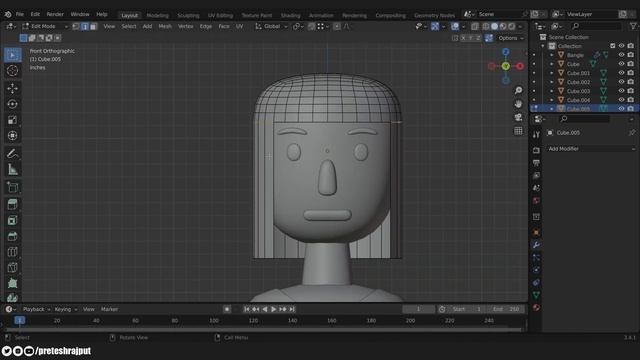
Task: Choose the Annotate tool
Action: (12, 153)
